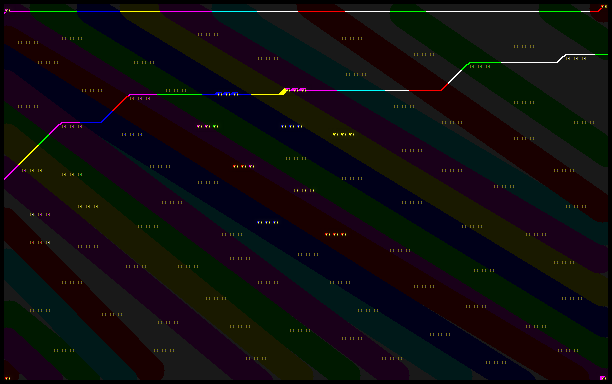Viewport: 612px width, 384px height.
Task: Click the yellow diagonal segment near the left edge
Action: click(29, 155)
